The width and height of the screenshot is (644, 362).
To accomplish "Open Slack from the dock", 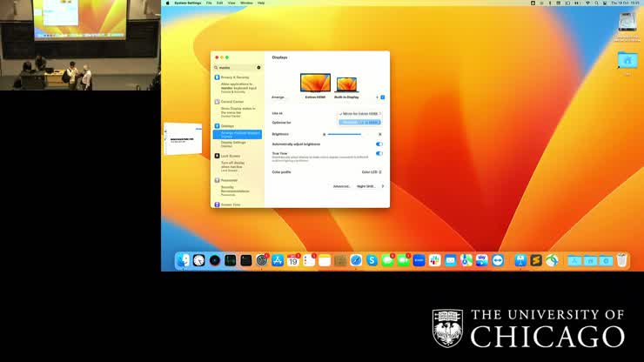I will 434,260.
